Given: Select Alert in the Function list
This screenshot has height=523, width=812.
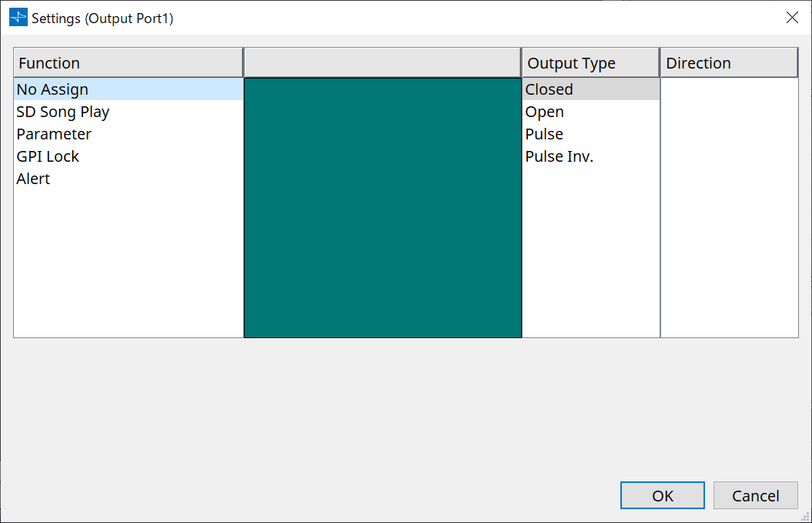Looking at the screenshot, I should 33,179.
